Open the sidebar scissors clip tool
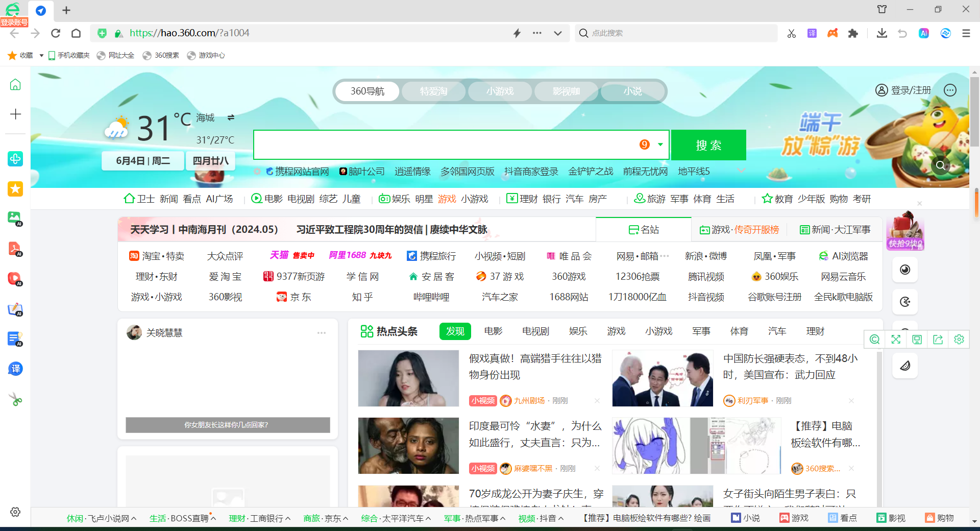 tap(15, 399)
